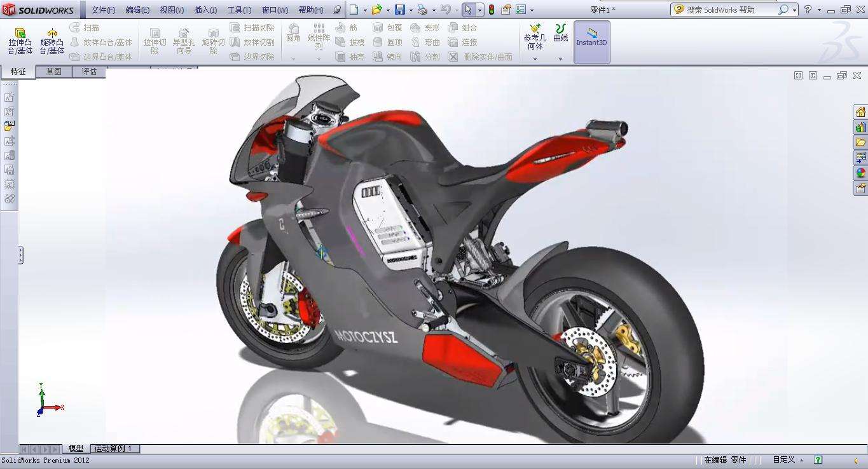Click the New document icon

pyautogui.click(x=354, y=10)
